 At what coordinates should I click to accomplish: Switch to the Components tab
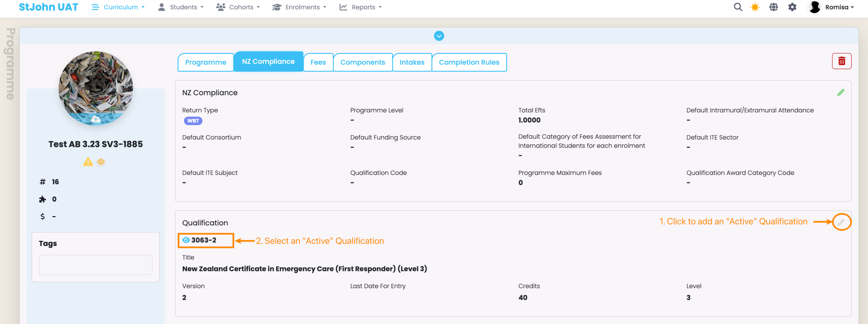pyautogui.click(x=362, y=62)
